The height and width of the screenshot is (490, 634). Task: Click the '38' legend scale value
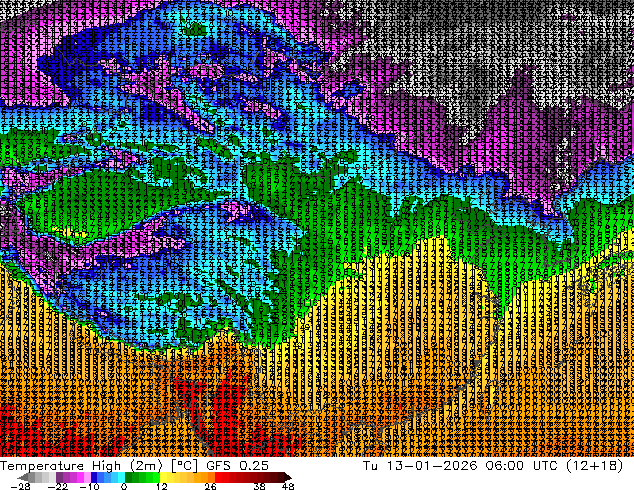tap(260, 486)
